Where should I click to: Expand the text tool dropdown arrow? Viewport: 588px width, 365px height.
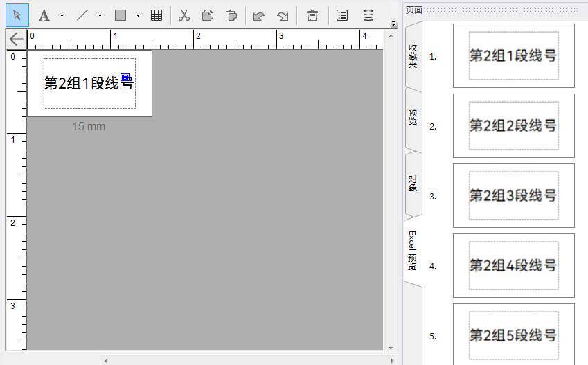pos(62,15)
